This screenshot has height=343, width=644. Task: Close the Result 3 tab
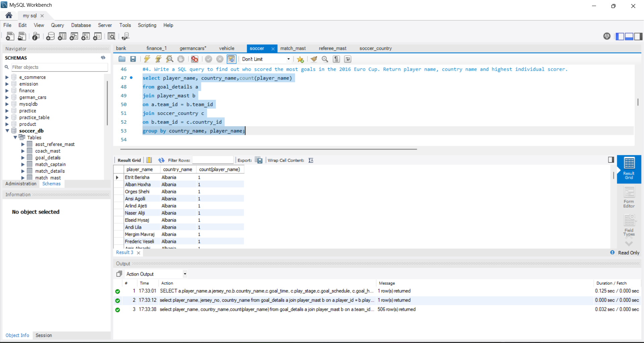[x=139, y=253]
